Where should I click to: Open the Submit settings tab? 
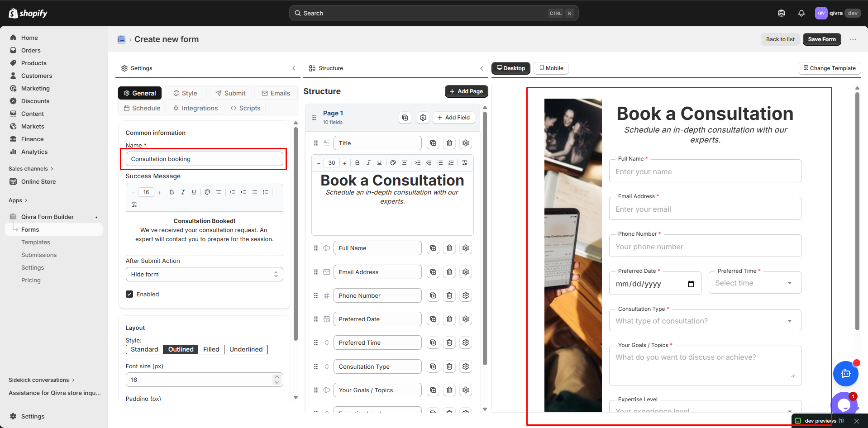(x=230, y=93)
